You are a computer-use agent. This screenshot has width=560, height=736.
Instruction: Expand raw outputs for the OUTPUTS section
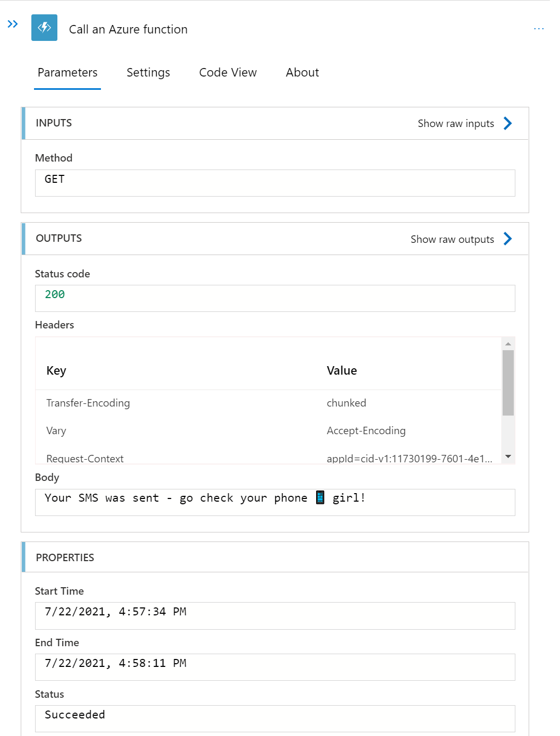pyautogui.click(x=452, y=239)
